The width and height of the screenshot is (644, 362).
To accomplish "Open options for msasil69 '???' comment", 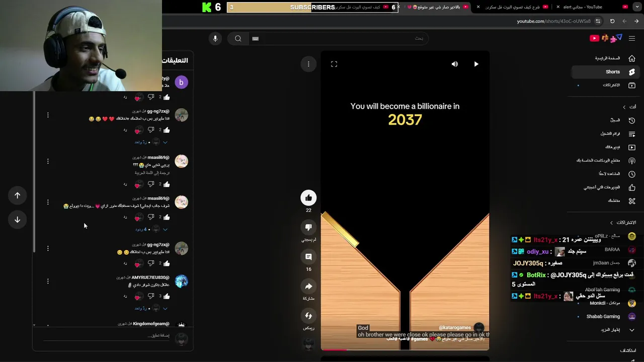I will coord(48,161).
